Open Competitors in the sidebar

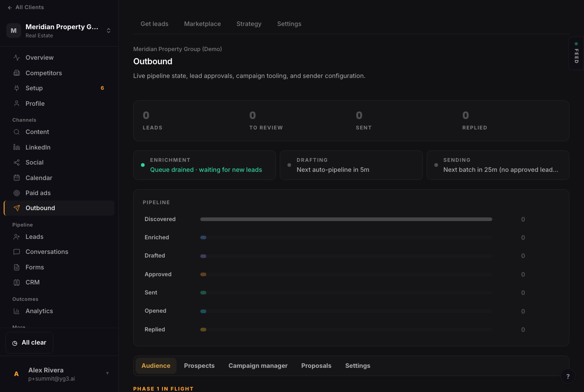click(x=59, y=73)
